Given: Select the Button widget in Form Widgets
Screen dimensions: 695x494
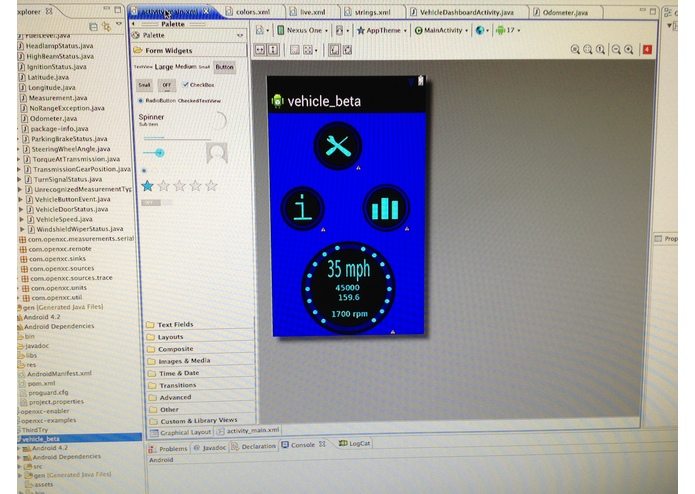Looking at the screenshot, I should [x=225, y=67].
